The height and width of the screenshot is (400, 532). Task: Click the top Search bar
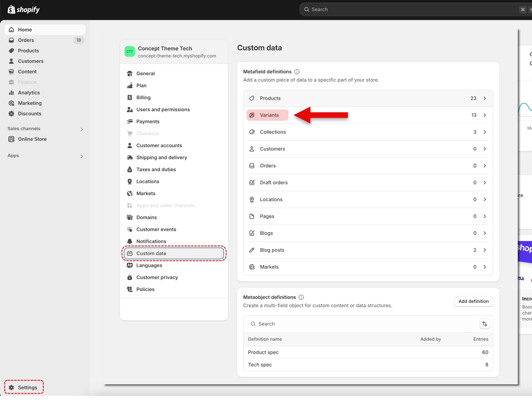point(416,9)
